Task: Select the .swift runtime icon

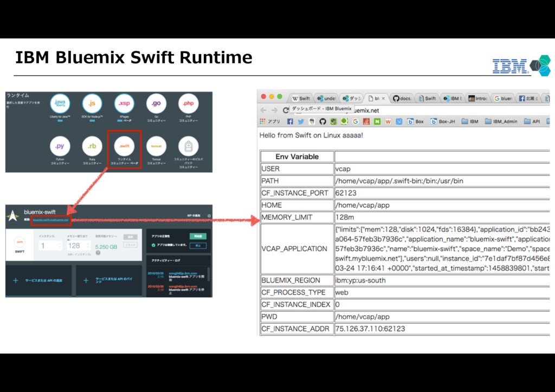Action: click(x=124, y=146)
